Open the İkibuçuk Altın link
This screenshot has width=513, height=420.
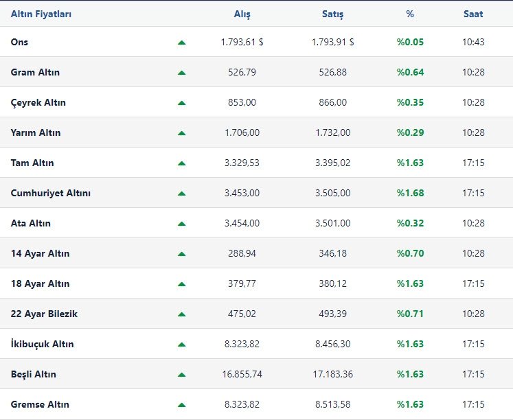coord(42,344)
